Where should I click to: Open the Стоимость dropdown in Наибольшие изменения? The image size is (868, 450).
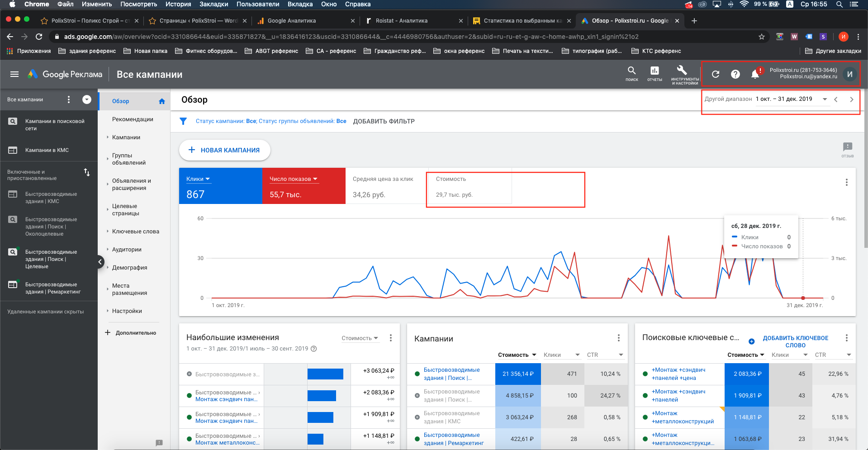[x=360, y=338]
